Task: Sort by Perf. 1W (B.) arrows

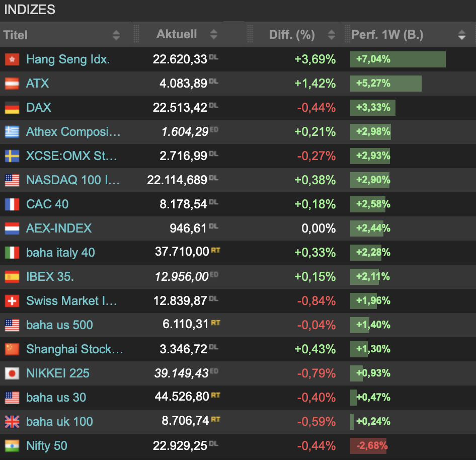Action: pos(462,35)
